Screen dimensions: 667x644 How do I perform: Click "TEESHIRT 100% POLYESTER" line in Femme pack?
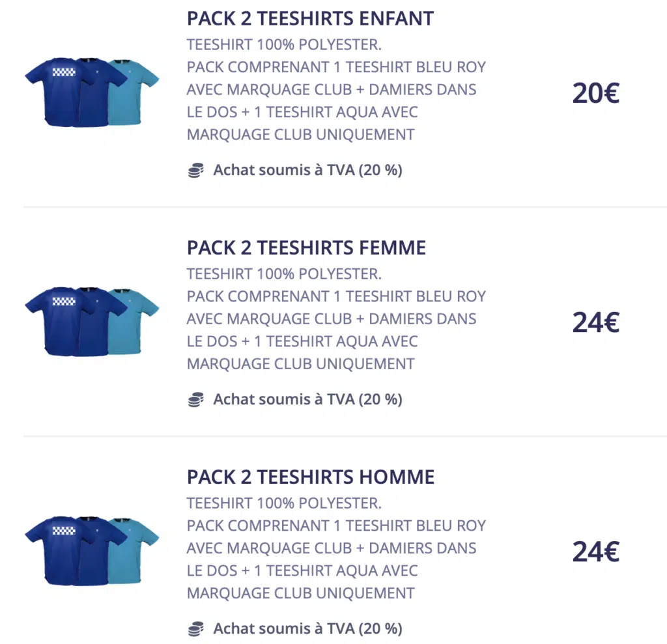(x=284, y=274)
